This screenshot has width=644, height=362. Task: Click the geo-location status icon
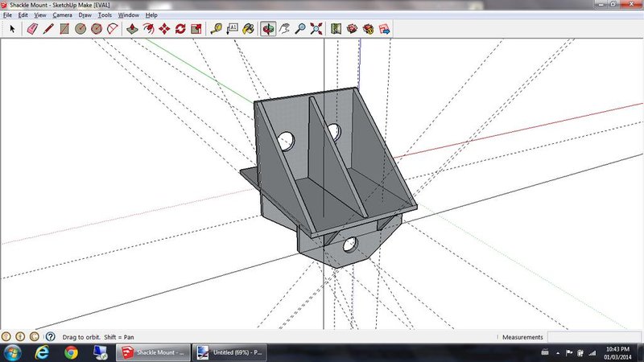coord(6,336)
